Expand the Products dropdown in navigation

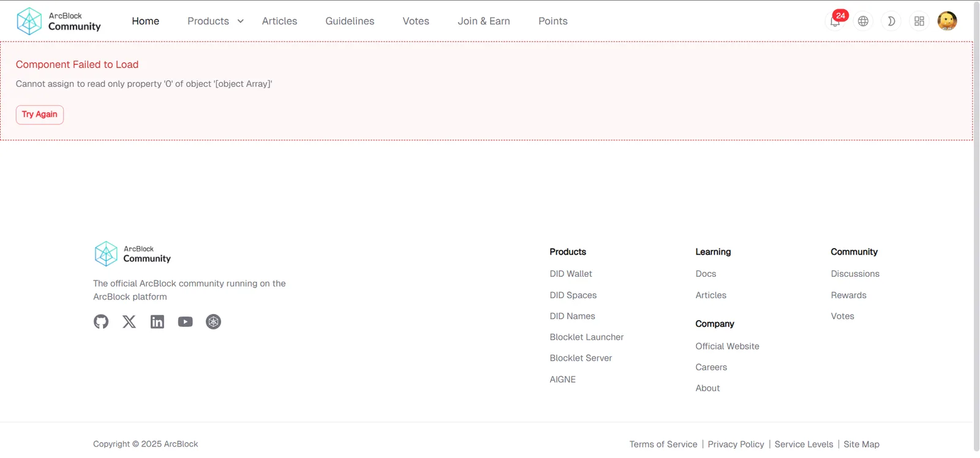tap(216, 21)
